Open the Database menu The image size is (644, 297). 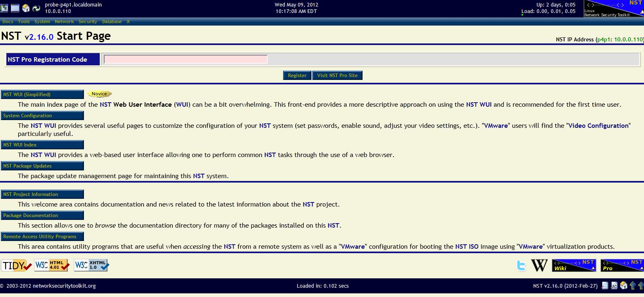[112, 22]
